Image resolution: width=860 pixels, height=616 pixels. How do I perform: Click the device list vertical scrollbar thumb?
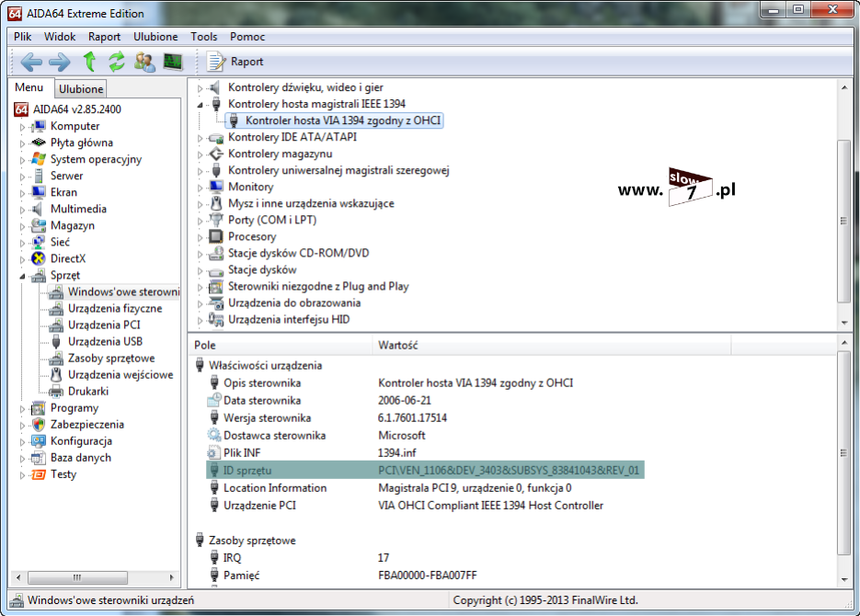tap(843, 221)
